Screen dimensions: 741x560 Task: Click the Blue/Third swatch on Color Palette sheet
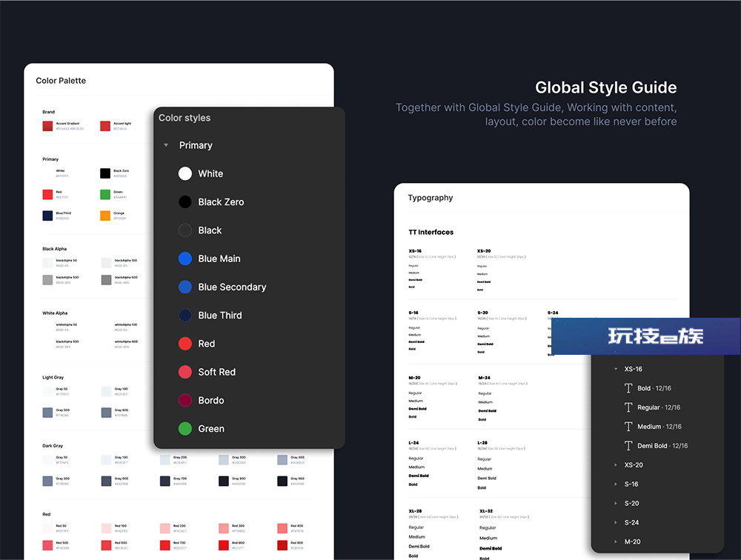pyautogui.click(x=47, y=216)
